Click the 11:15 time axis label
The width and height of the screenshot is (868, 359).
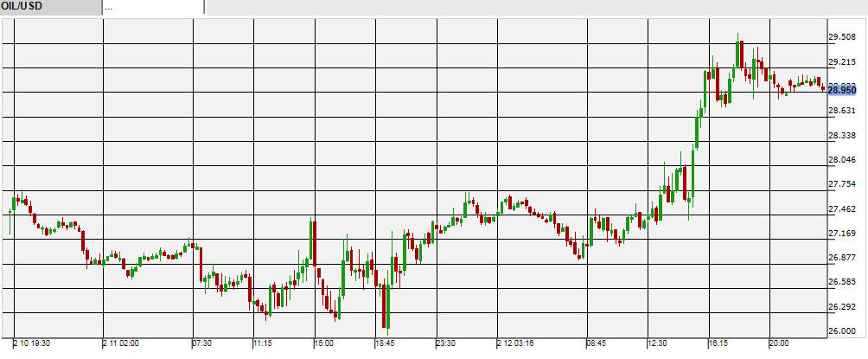(x=265, y=344)
